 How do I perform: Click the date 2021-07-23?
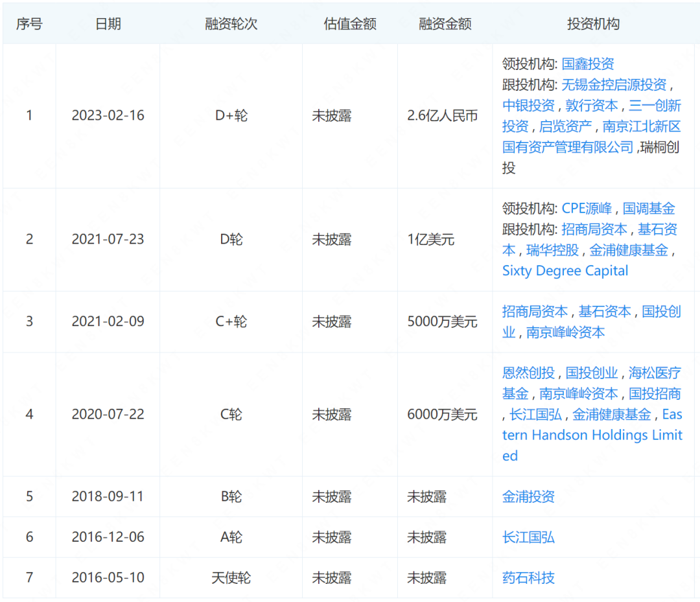point(108,239)
